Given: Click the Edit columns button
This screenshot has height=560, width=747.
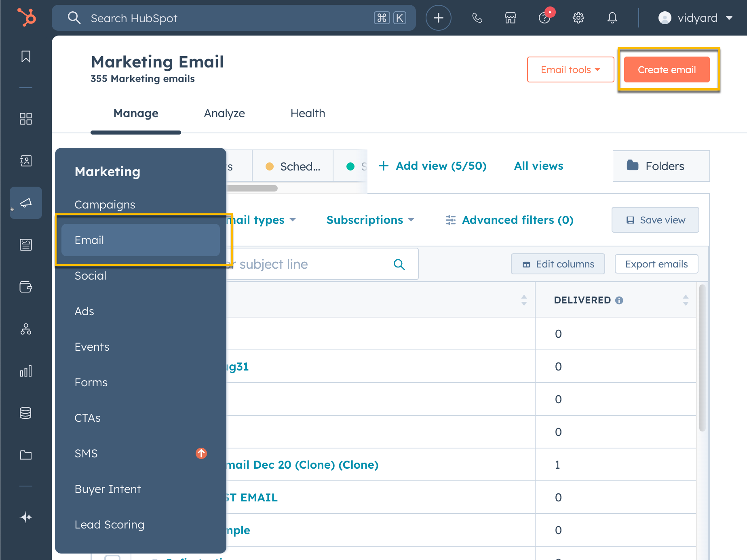Looking at the screenshot, I should click(x=558, y=264).
